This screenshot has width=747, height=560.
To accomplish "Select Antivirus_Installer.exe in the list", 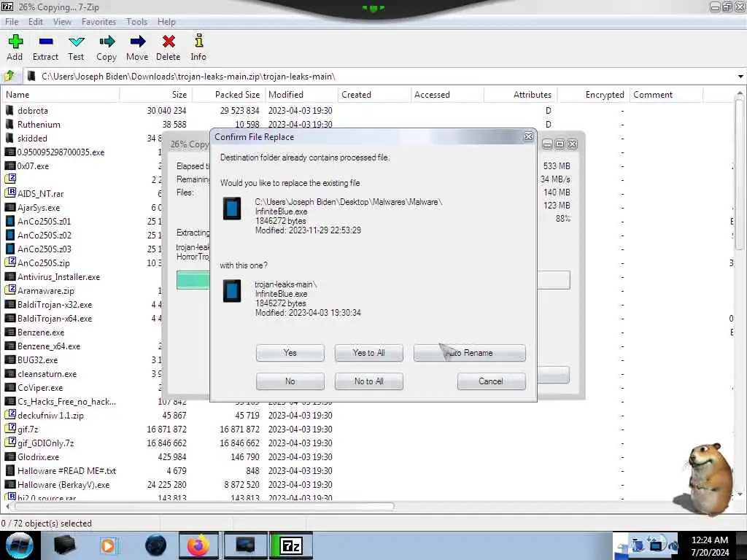I will pyautogui.click(x=58, y=276).
